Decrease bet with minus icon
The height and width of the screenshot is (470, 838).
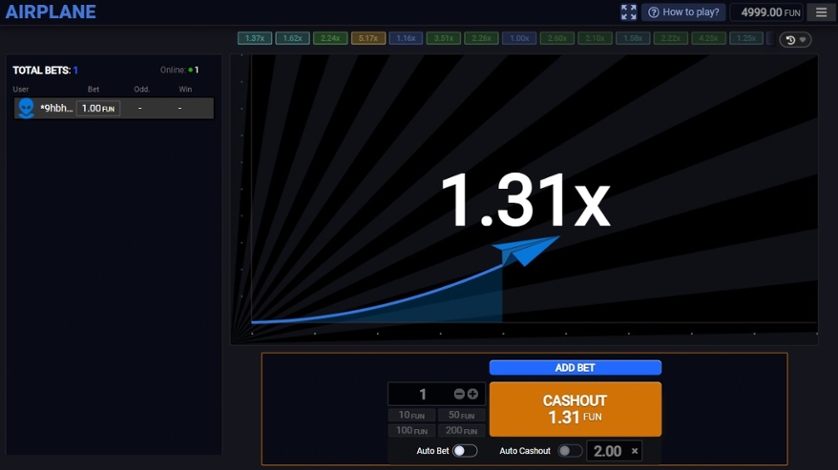tap(459, 394)
